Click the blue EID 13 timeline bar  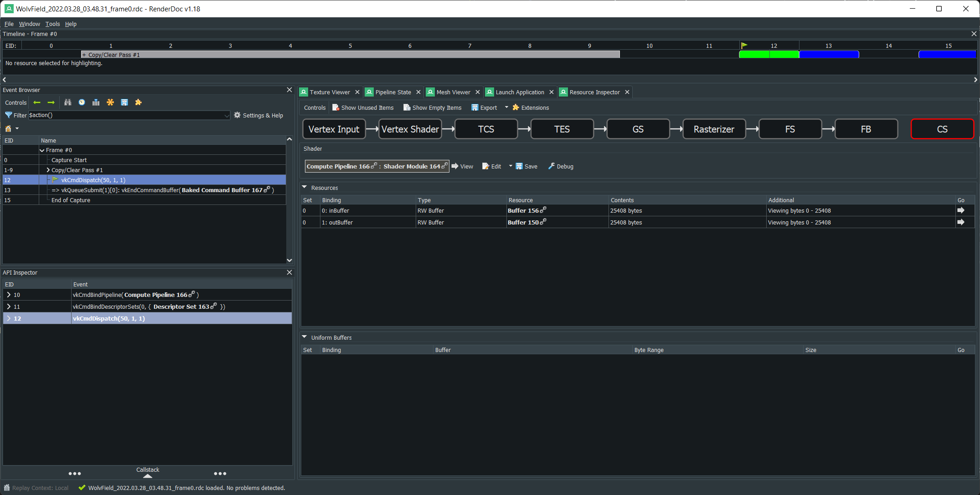point(829,54)
